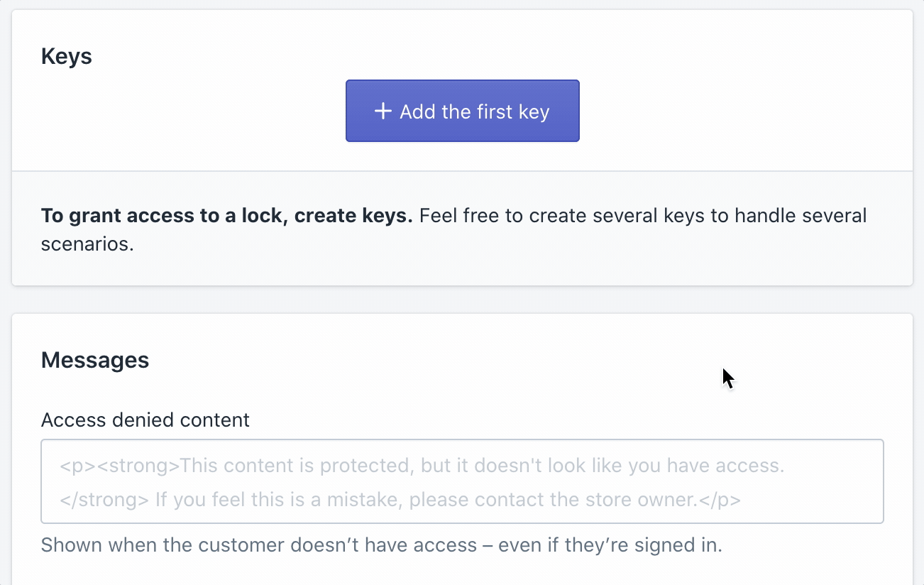The width and height of the screenshot is (924, 585).
Task: Click the Keys section heading
Action: tap(67, 56)
